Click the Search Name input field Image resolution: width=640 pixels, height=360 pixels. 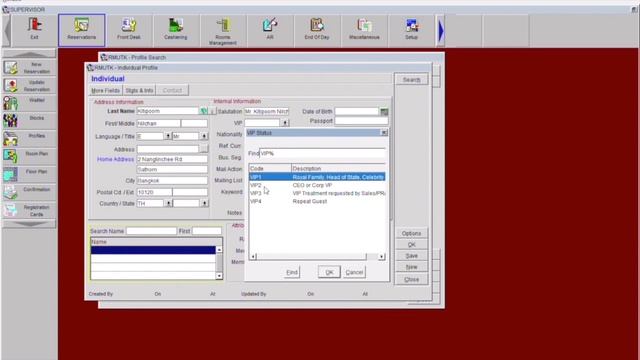tap(151, 231)
